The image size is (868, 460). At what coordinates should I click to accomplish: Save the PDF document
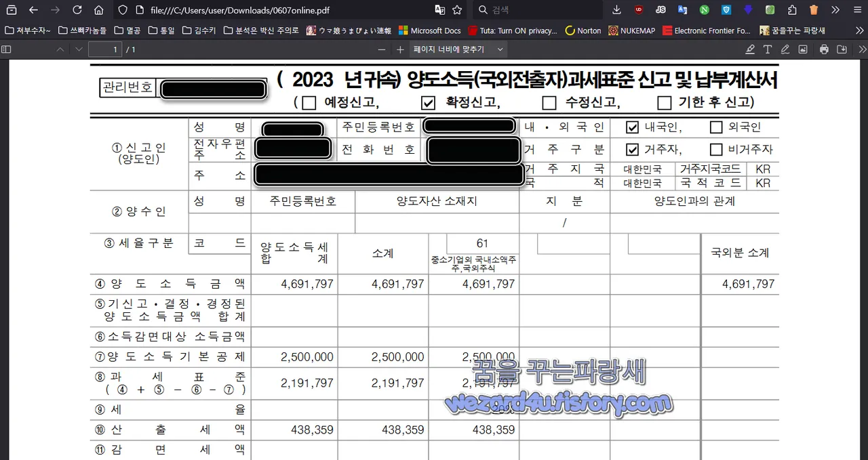coord(842,49)
